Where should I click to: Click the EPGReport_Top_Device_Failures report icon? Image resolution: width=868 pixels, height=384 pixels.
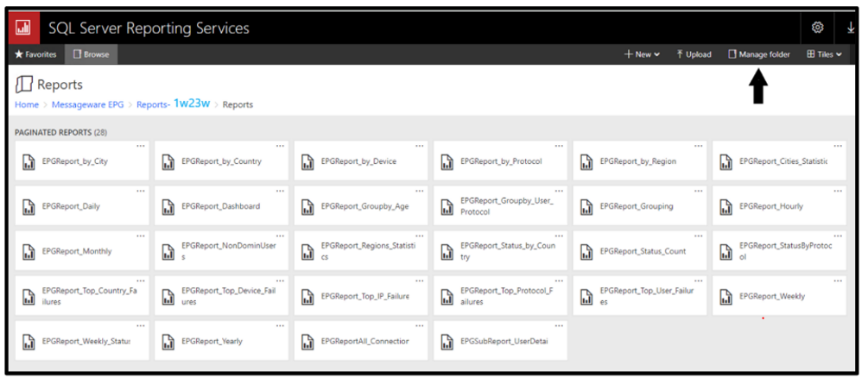point(168,297)
